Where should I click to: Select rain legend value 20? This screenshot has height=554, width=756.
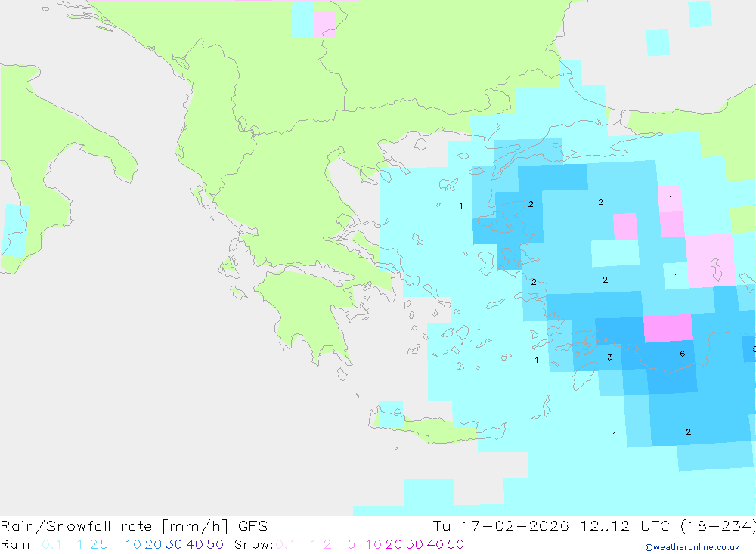pyautogui.click(x=153, y=544)
